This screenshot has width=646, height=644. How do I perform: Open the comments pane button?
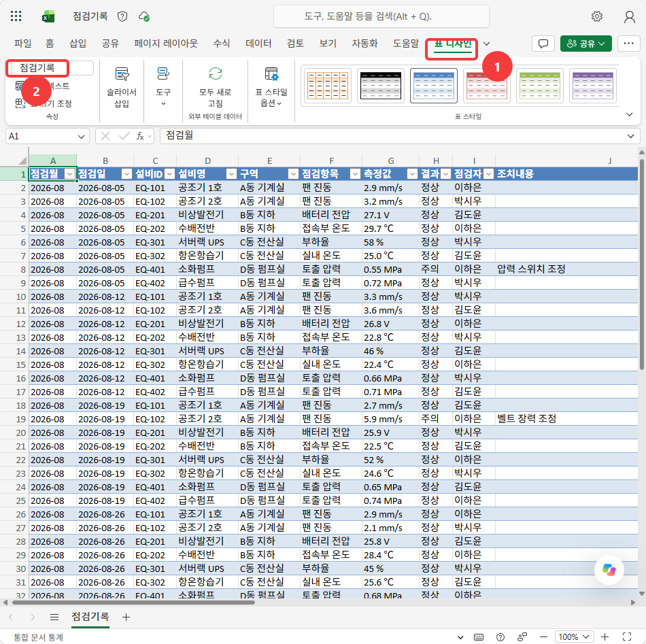click(543, 44)
